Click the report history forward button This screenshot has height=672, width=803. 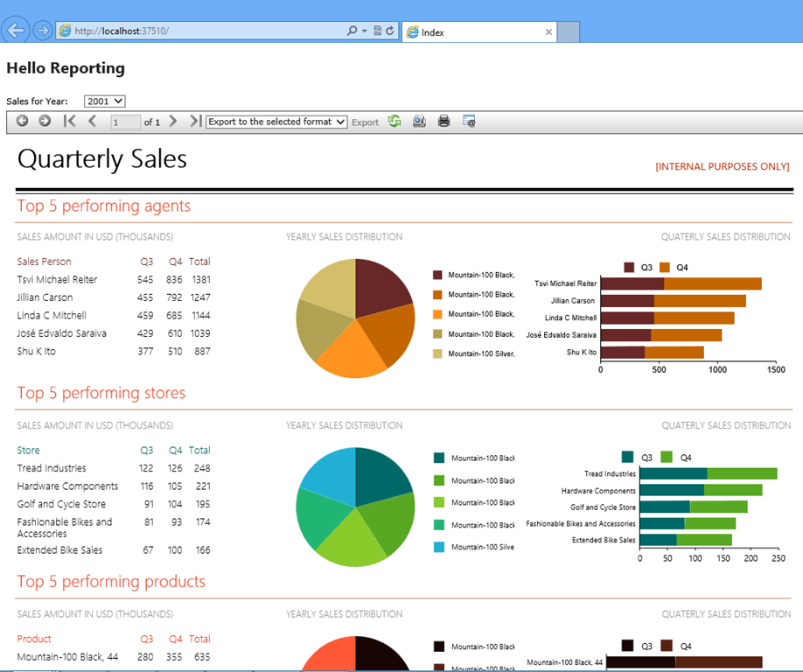[x=45, y=121]
